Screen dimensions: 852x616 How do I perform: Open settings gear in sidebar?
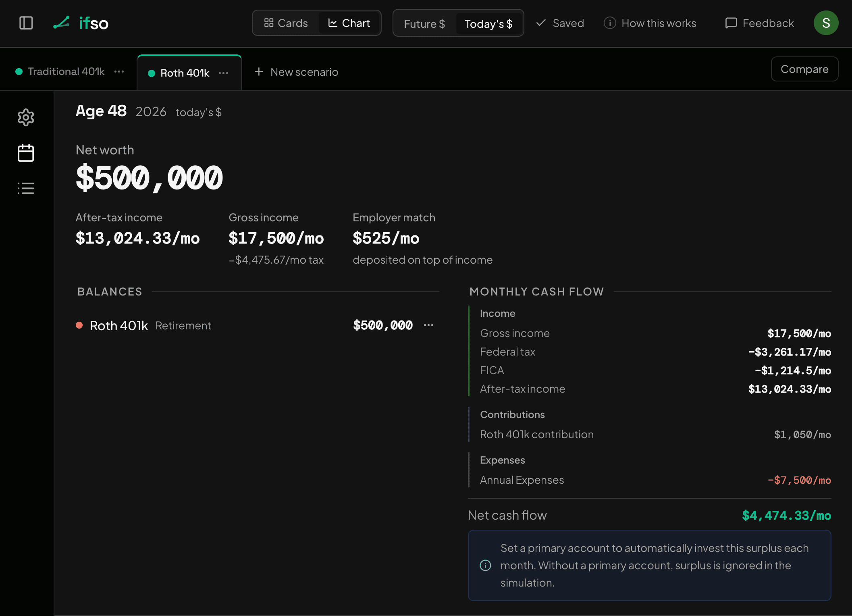tap(26, 117)
